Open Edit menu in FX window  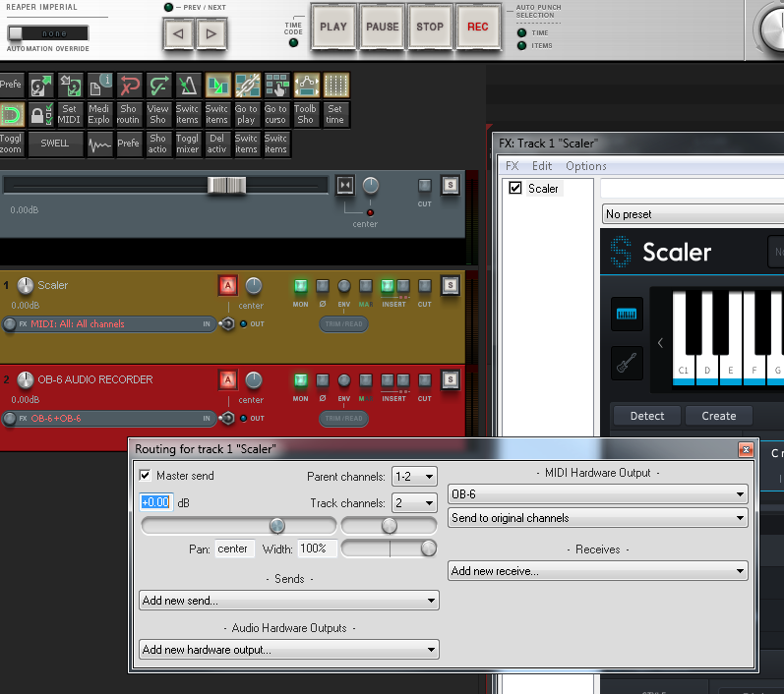[x=541, y=166]
